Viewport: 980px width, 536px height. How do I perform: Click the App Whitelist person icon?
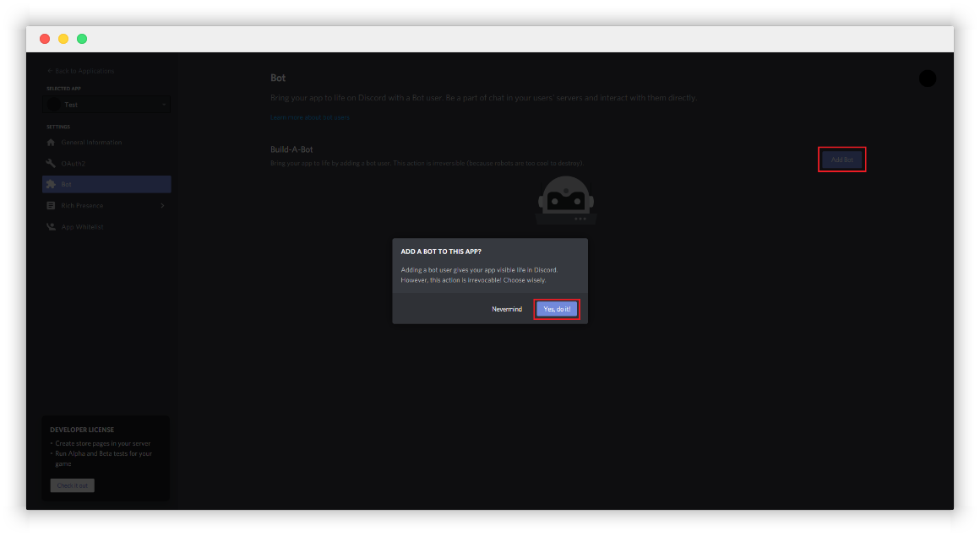51,226
